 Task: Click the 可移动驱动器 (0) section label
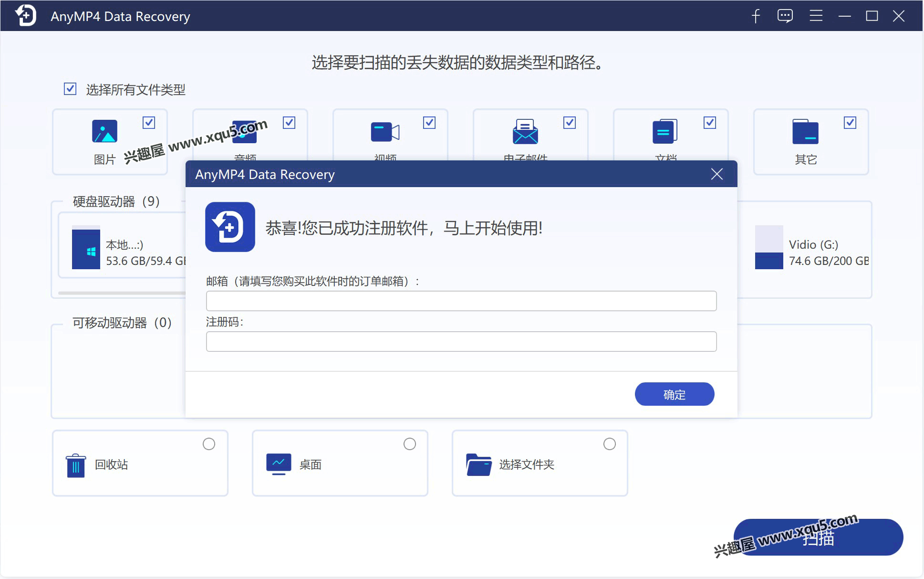[x=122, y=323]
